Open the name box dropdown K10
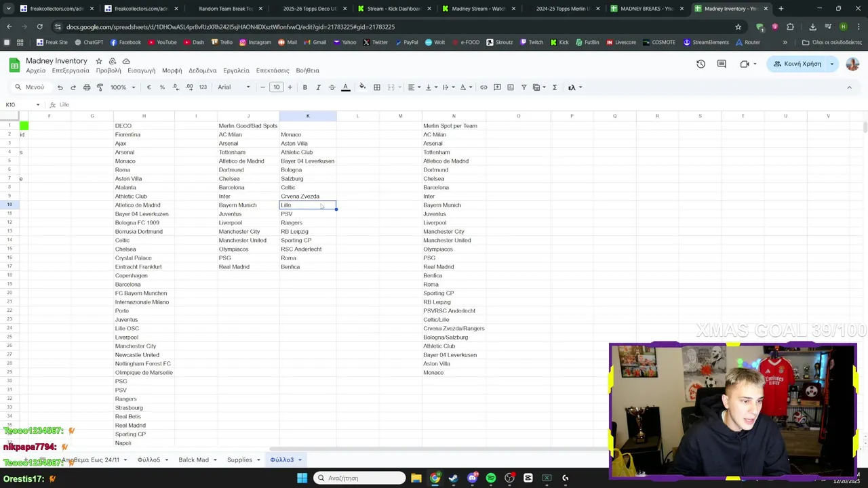Image resolution: width=868 pixels, height=488 pixels. [38, 105]
